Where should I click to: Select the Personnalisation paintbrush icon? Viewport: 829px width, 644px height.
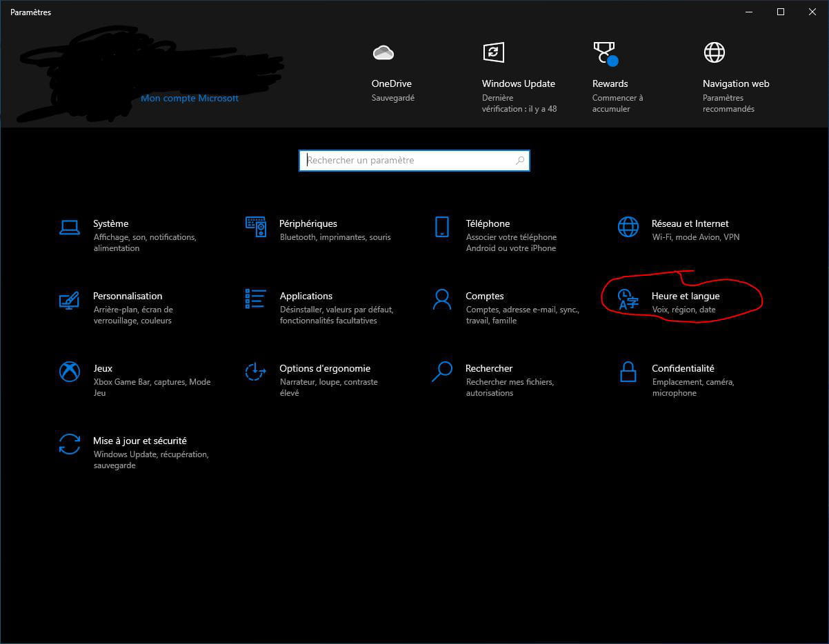(70, 300)
